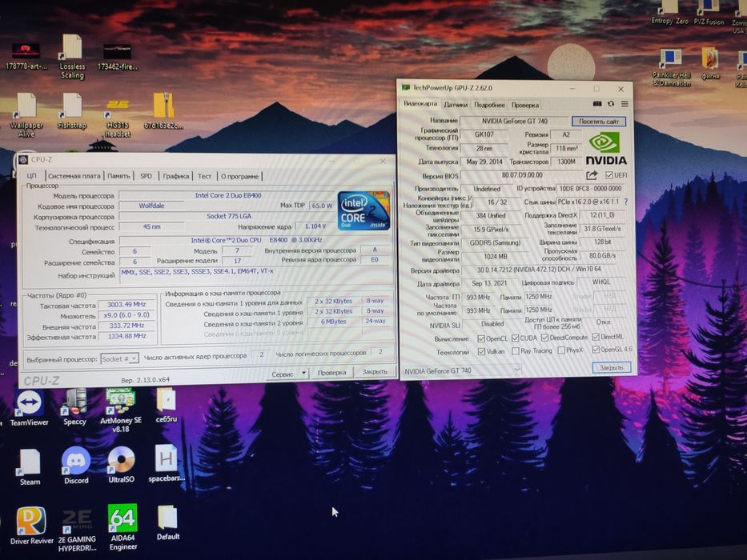Screen dimensions: 747x560
Task: Click the Intel Core 2 Duo E8400 model field
Action: pyautogui.click(x=227, y=195)
